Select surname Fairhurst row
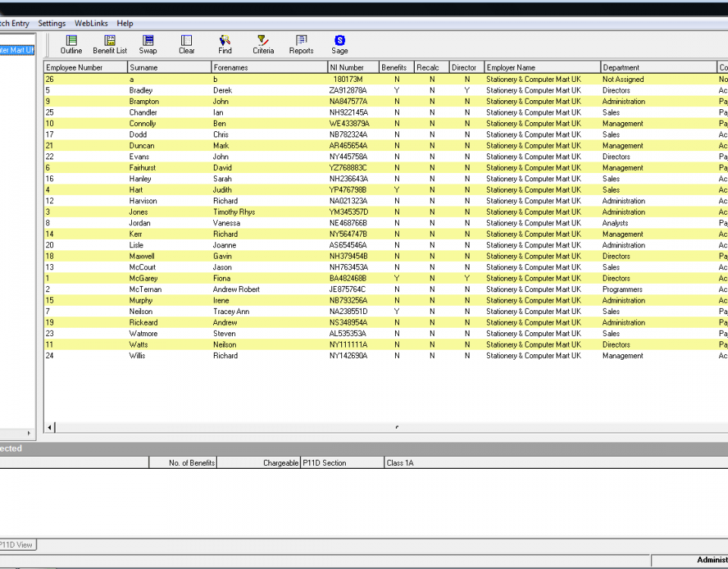Viewport: 728px width, 569px height. tap(143, 168)
